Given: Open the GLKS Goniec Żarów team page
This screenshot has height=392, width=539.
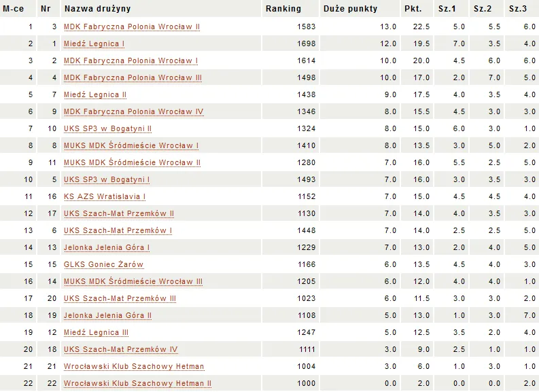Looking at the screenshot, I should pos(103,265).
